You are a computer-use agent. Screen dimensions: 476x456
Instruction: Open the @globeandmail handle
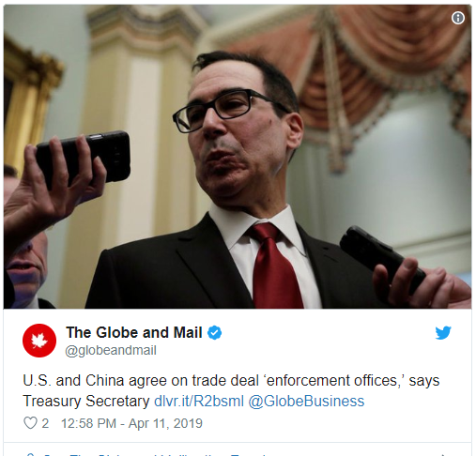pos(111,350)
